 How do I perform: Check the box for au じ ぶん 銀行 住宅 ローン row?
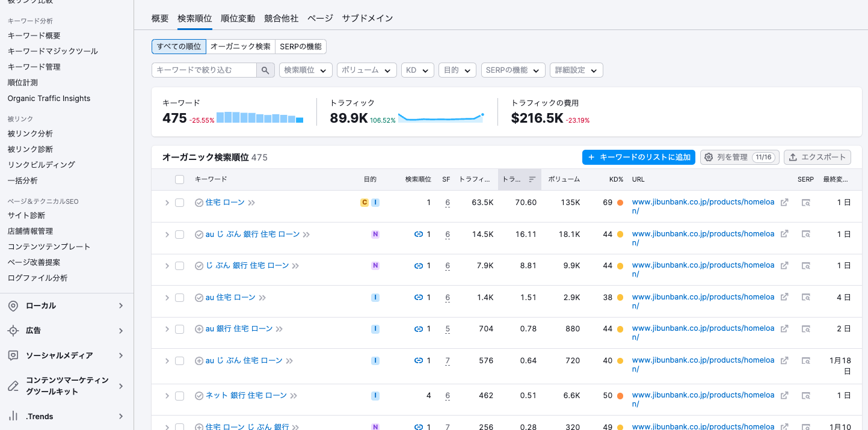tap(179, 235)
